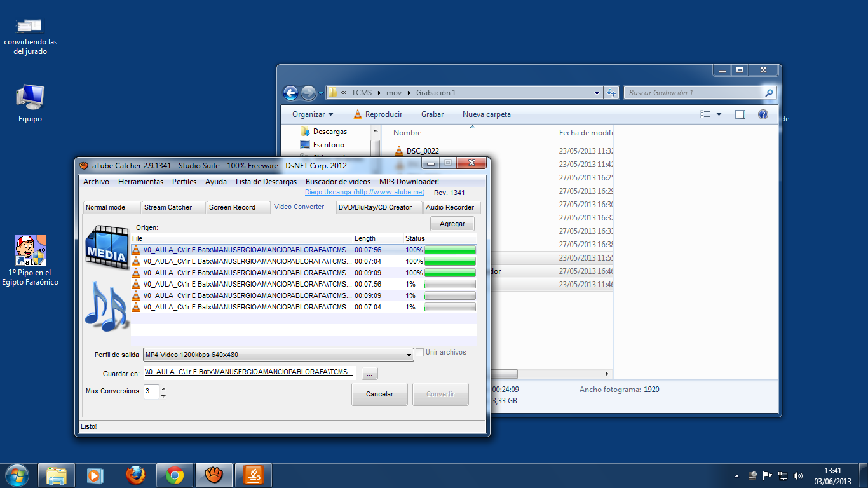Screen dimensions: 868x488
Task: Toggle the Explorer preview pane icon
Action: tap(740, 114)
